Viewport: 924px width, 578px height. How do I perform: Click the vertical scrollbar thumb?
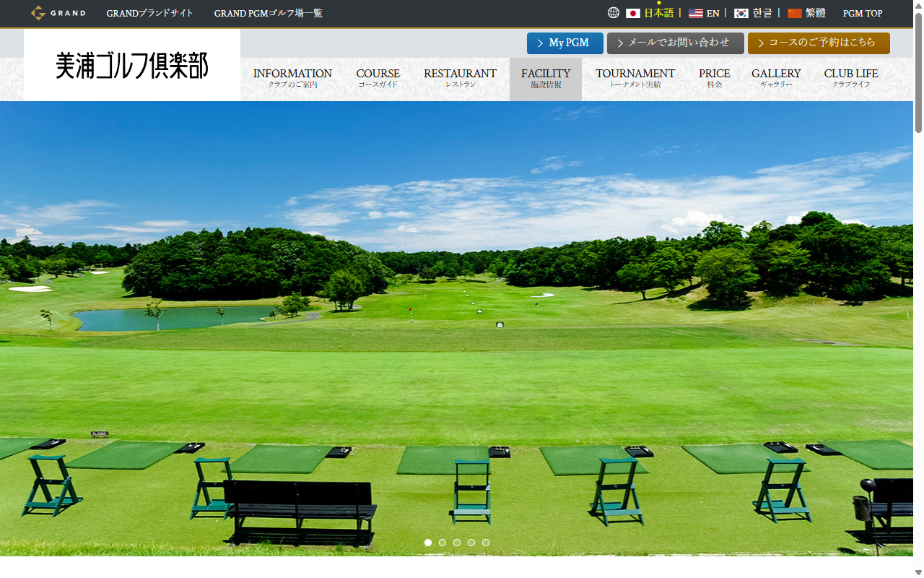918,72
